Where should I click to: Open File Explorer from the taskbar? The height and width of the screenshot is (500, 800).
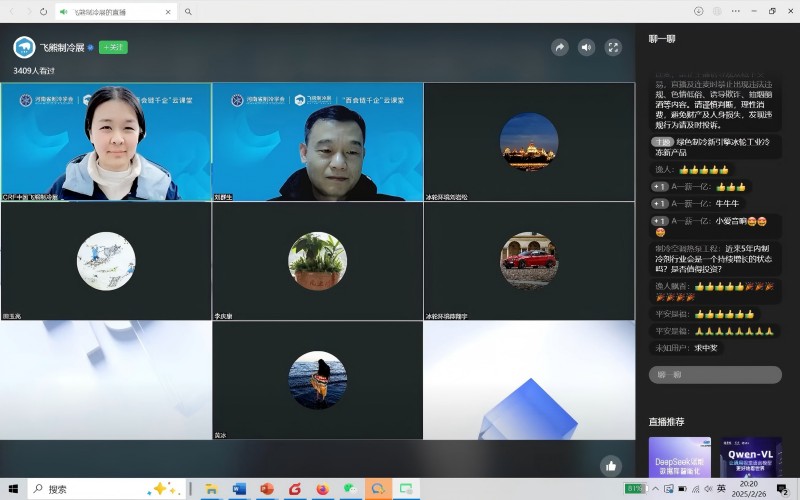click(212, 489)
